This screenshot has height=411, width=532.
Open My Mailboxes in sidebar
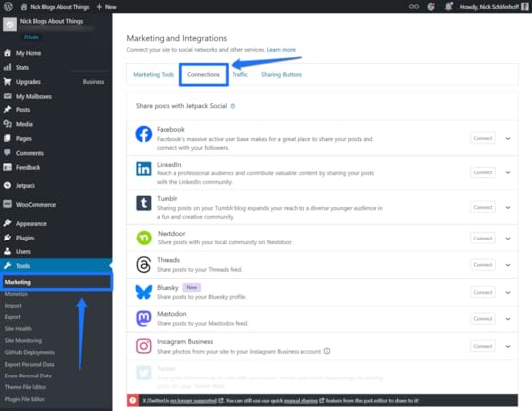(56, 96)
